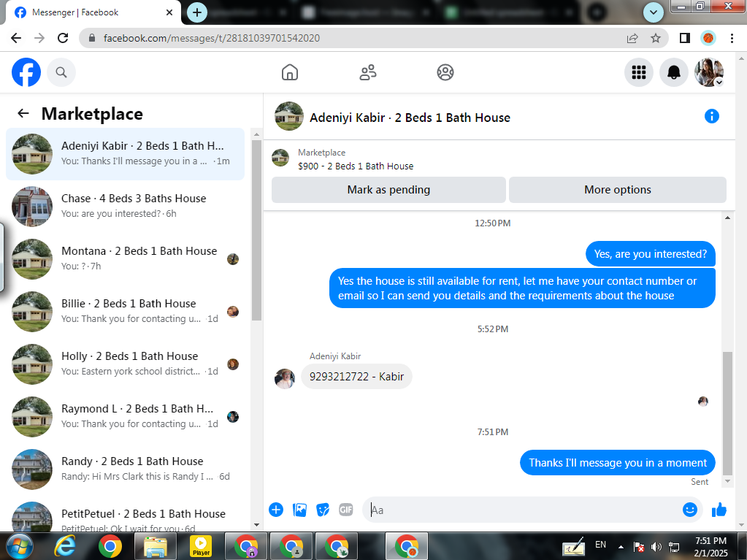This screenshot has width=747, height=560.
Task: Click the Yes, are you interested? bubble
Action: click(x=651, y=254)
